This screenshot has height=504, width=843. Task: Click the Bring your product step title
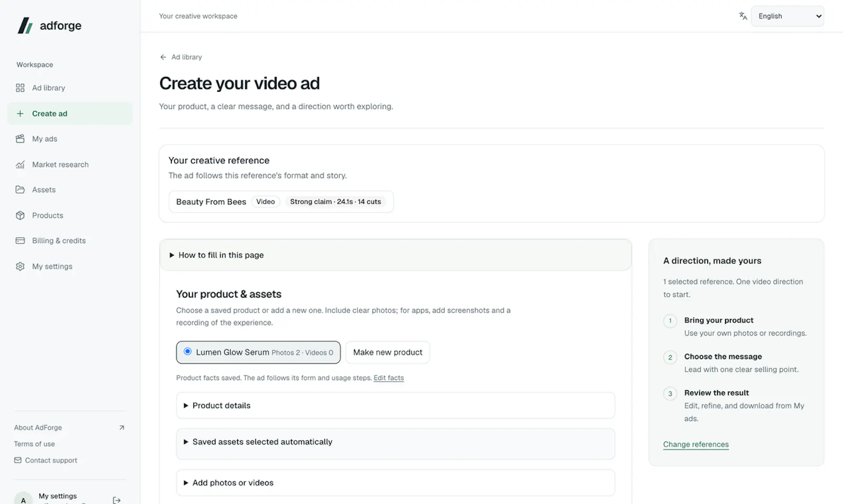pyautogui.click(x=719, y=320)
